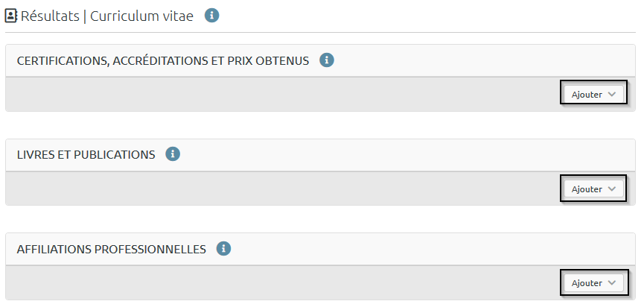Show info for Affiliations professionnelles
This screenshot has height=304, width=644.
coord(223,249)
